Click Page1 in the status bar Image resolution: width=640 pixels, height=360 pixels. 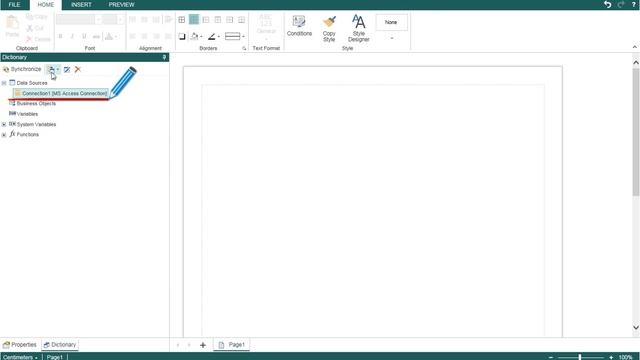[55, 357]
